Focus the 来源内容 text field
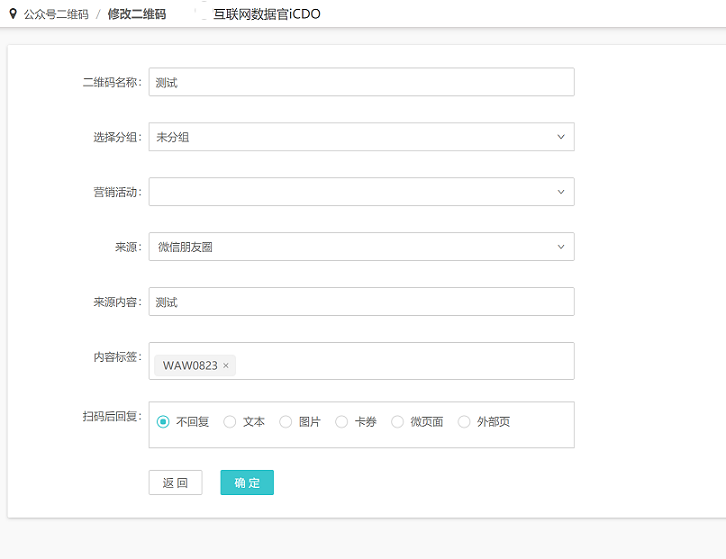The image size is (726, 559). (x=361, y=302)
